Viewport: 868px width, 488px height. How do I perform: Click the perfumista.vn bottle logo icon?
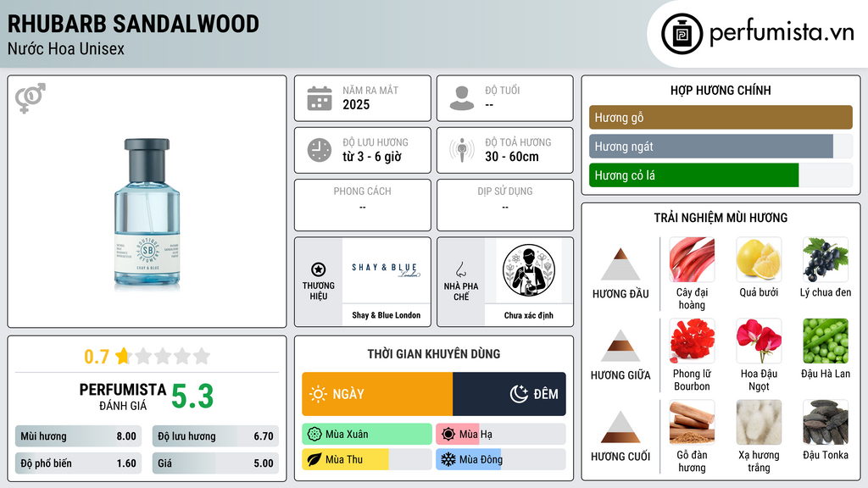click(682, 34)
